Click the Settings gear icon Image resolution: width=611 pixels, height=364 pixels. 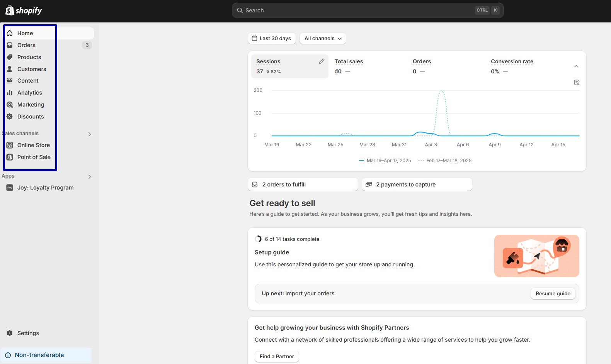tap(10, 333)
